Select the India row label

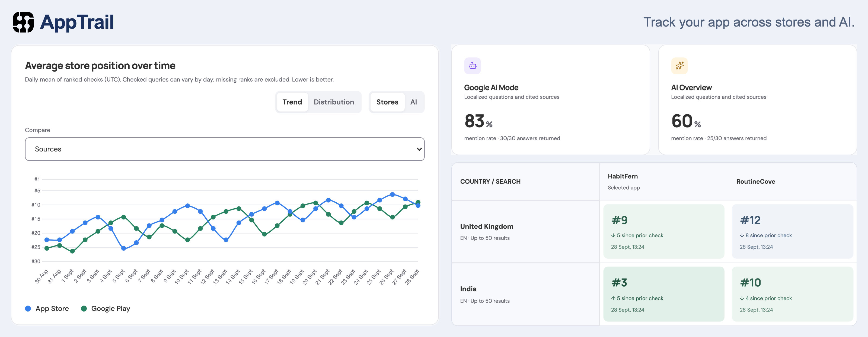[x=468, y=289]
